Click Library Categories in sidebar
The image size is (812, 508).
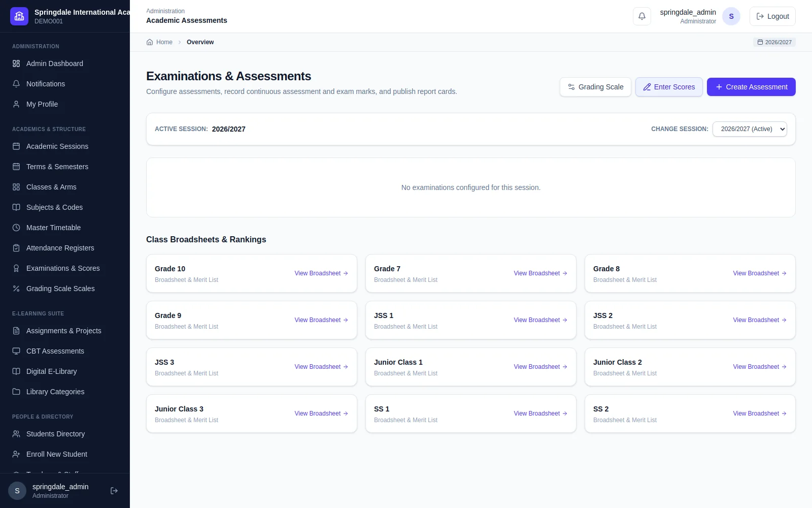coord(65,392)
